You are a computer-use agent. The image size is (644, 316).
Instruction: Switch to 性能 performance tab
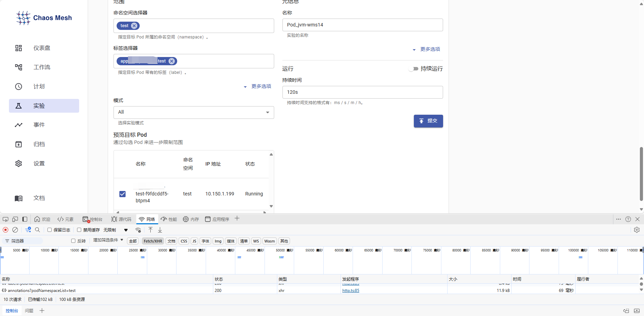click(169, 219)
